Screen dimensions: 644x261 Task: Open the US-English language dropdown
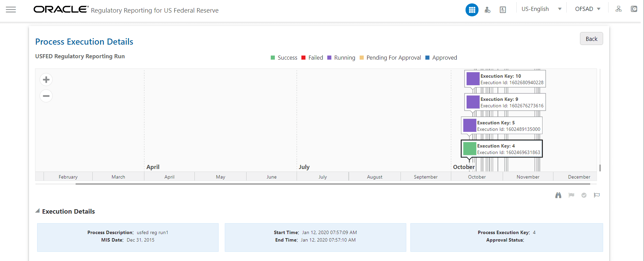click(541, 9)
